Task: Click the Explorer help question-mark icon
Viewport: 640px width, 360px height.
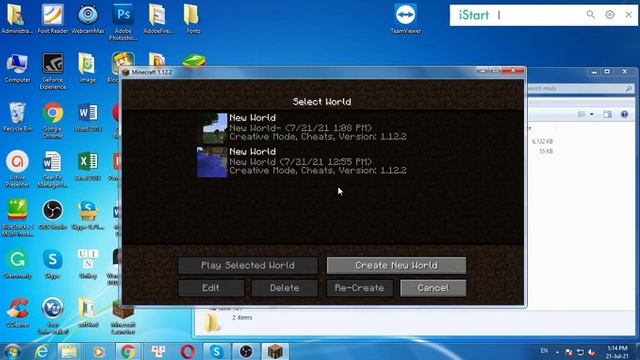Action: click(x=624, y=114)
